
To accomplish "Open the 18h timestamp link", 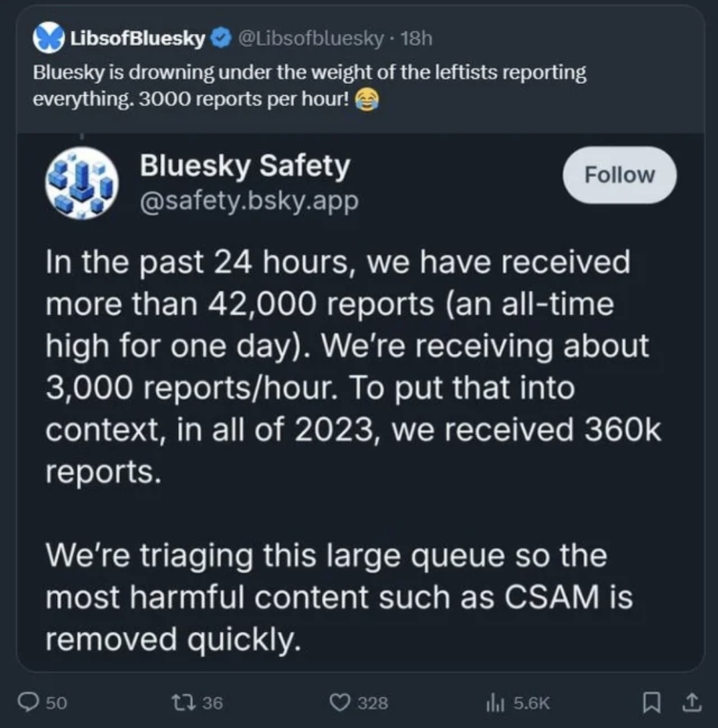I will (416, 38).
